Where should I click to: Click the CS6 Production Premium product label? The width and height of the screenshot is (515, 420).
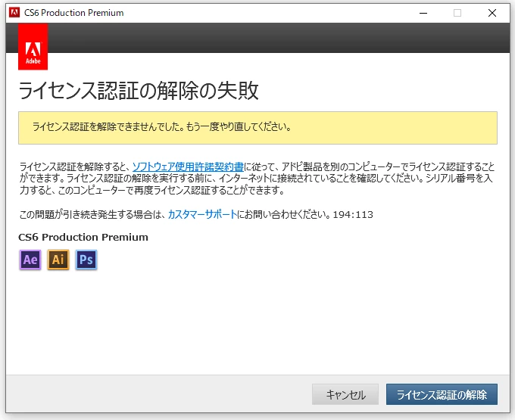(x=83, y=237)
